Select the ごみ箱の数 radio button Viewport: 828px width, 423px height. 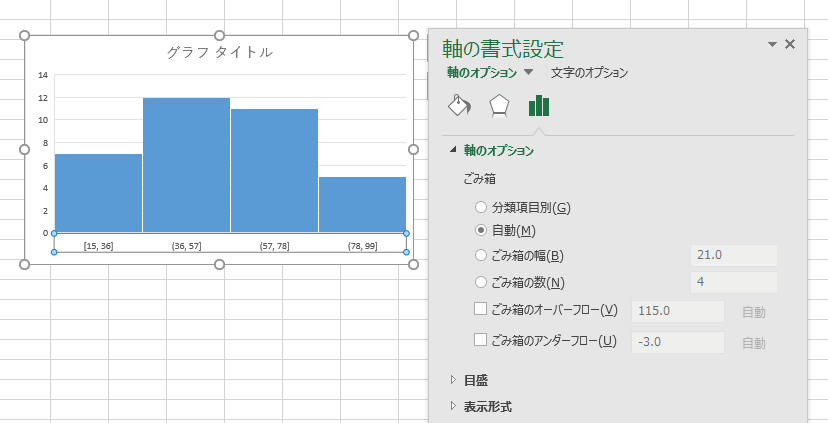(x=481, y=283)
